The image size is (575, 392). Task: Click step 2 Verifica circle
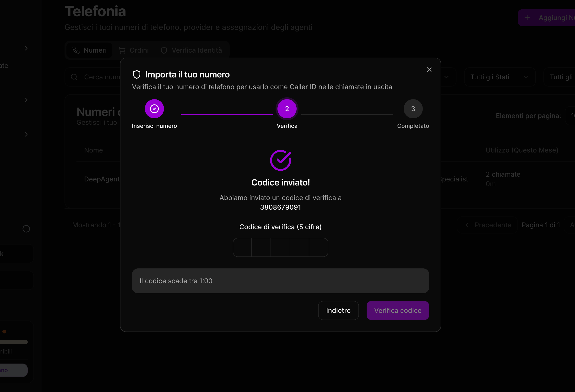(x=287, y=109)
